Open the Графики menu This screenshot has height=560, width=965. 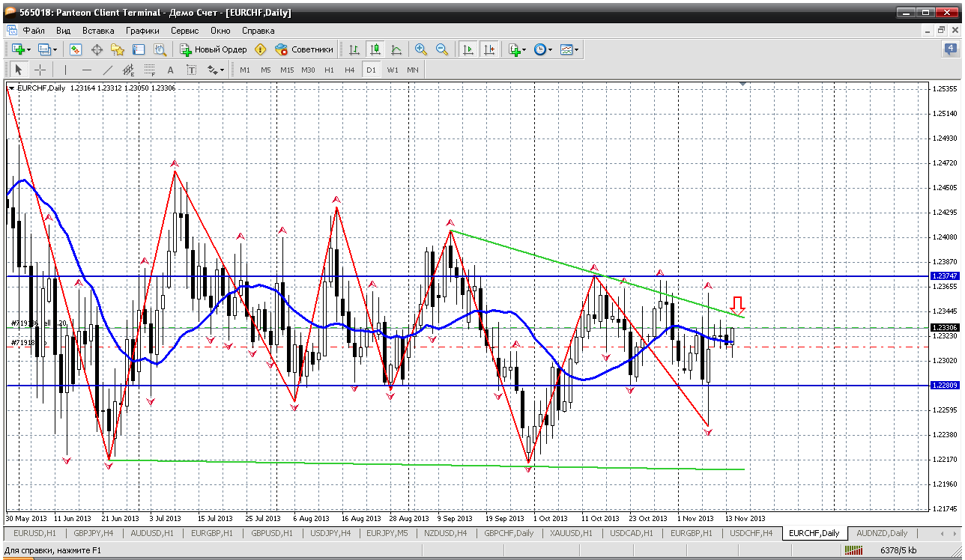[x=142, y=31]
